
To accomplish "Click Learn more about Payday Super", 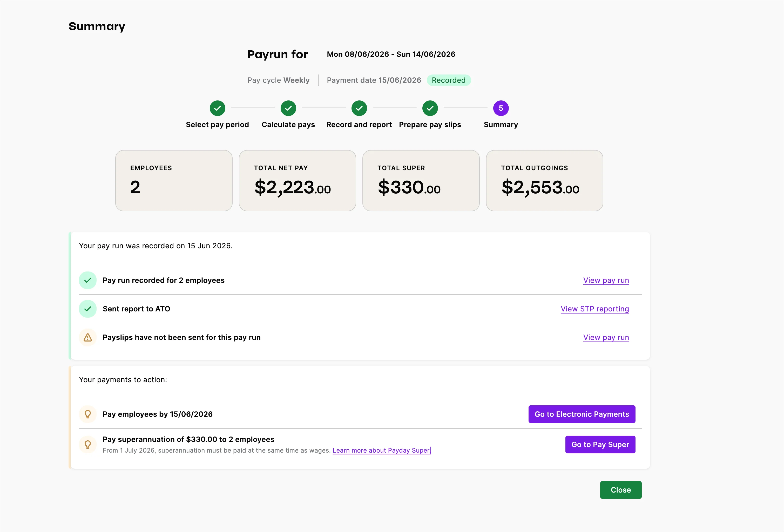I will (381, 451).
